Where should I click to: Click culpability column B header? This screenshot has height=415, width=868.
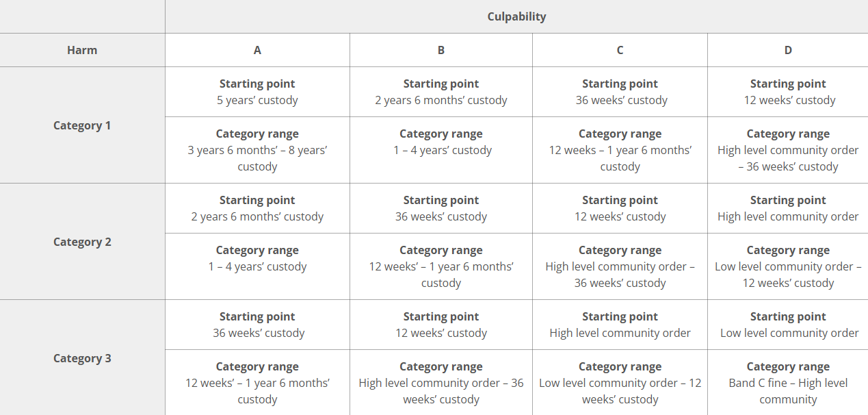coord(441,50)
